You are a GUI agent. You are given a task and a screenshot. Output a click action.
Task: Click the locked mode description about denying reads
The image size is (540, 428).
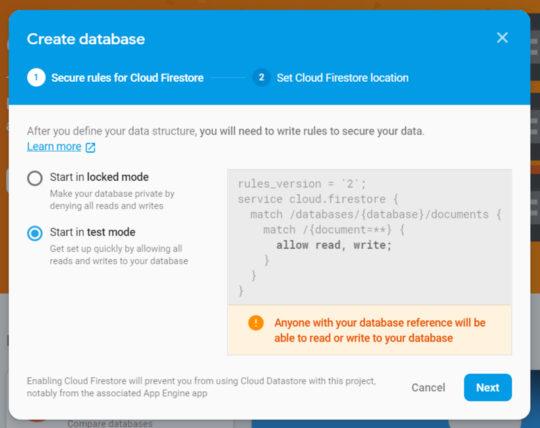tap(112, 200)
